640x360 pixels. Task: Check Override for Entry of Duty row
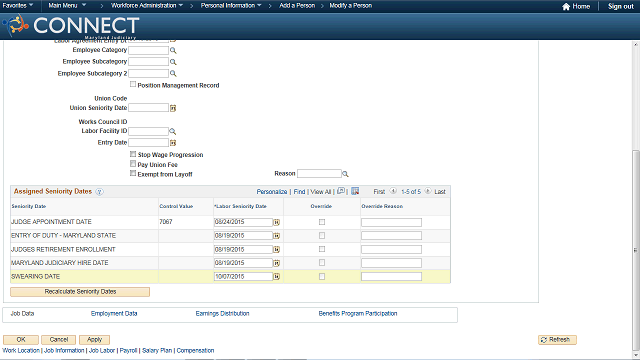322,236
